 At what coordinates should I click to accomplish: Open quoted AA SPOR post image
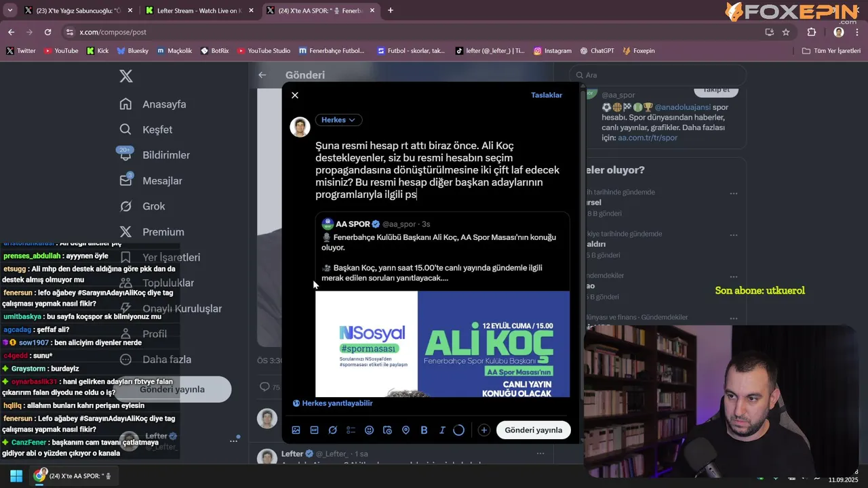(442, 344)
